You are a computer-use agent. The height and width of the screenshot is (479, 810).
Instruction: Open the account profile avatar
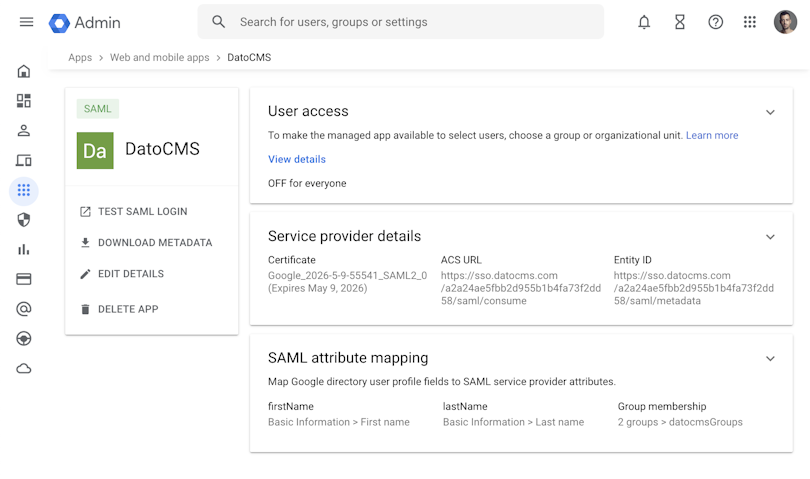point(785,22)
